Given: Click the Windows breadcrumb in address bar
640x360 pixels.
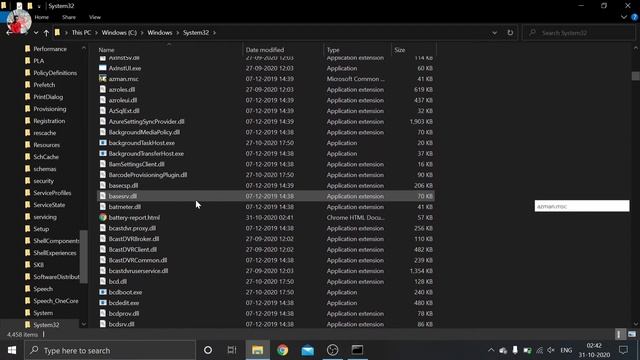Looking at the screenshot, I should point(160,33).
